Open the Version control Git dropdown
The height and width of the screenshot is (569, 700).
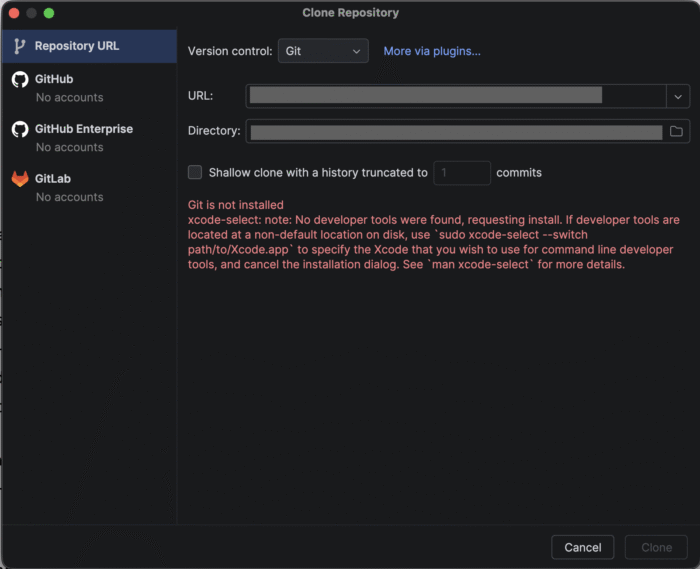click(323, 51)
